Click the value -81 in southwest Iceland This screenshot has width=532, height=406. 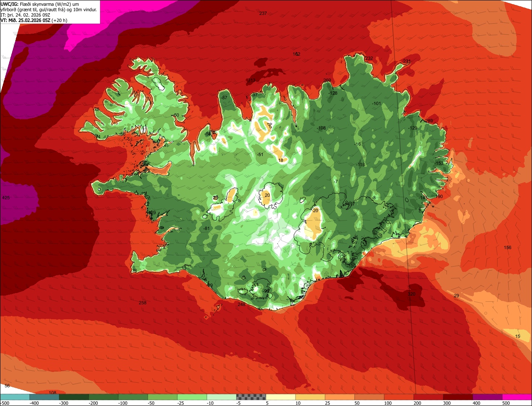207,229
